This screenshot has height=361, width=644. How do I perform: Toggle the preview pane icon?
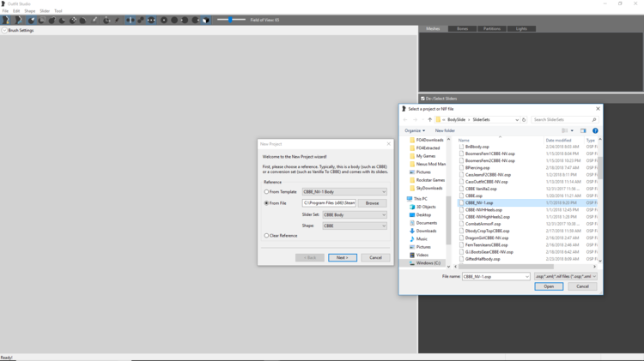click(x=583, y=131)
